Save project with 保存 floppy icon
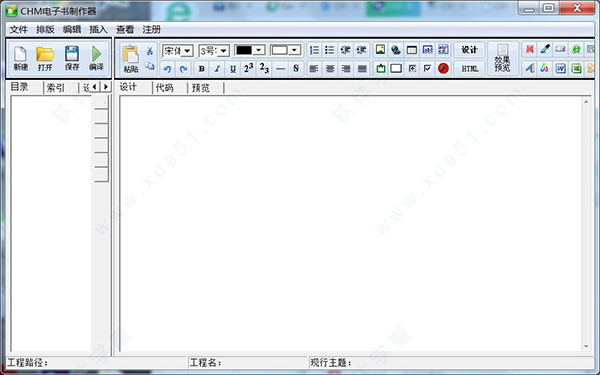 pos(72,58)
